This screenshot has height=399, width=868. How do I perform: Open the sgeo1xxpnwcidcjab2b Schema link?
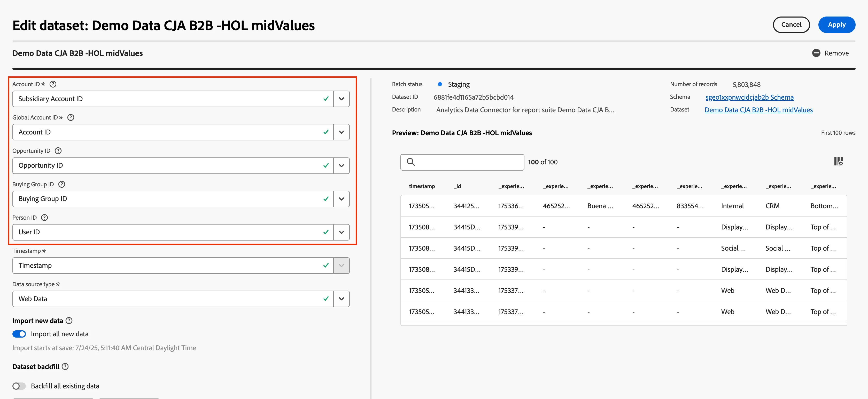749,97
